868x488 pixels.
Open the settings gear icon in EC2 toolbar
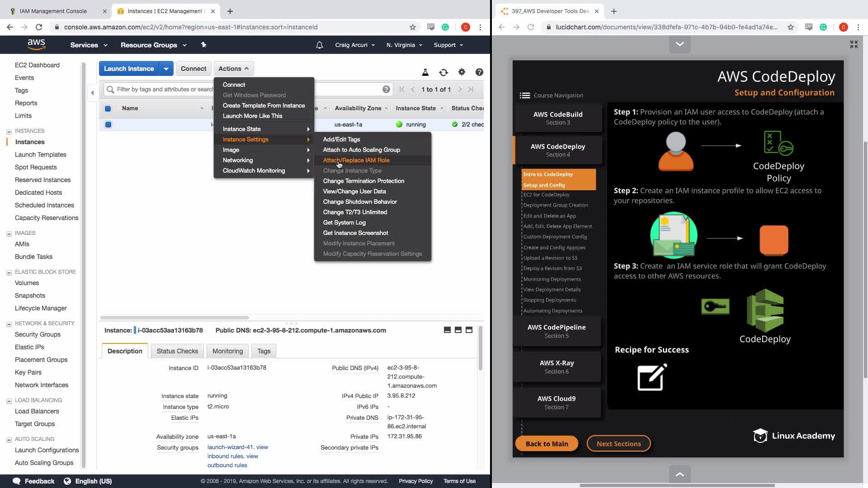point(462,72)
